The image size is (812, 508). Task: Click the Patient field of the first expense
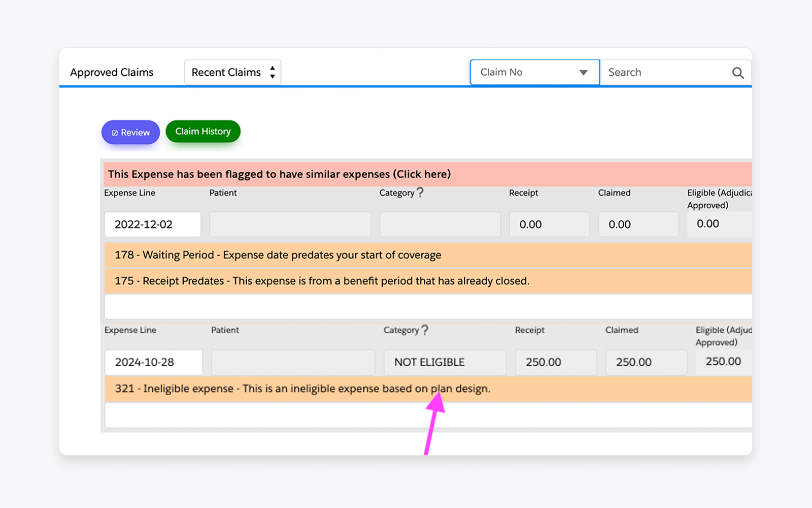[x=290, y=224]
